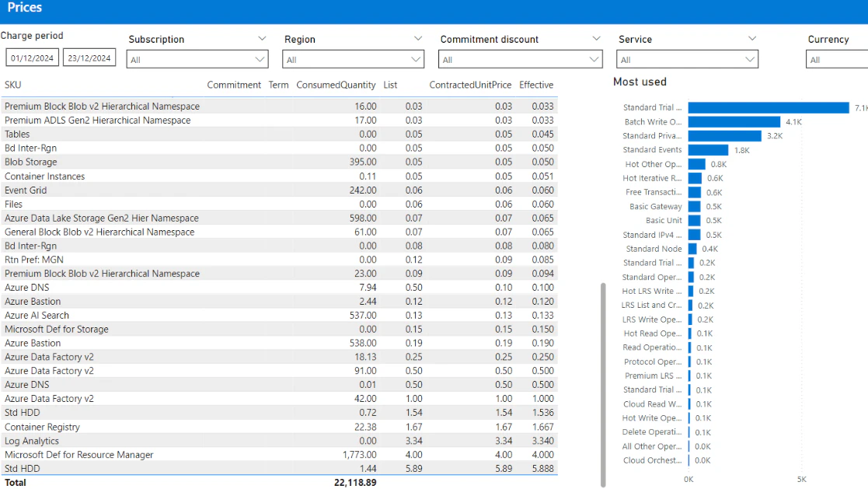The image size is (868, 489).
Task: Expand the Commitment discount header chevron
Action: click(x=596, y=39)
